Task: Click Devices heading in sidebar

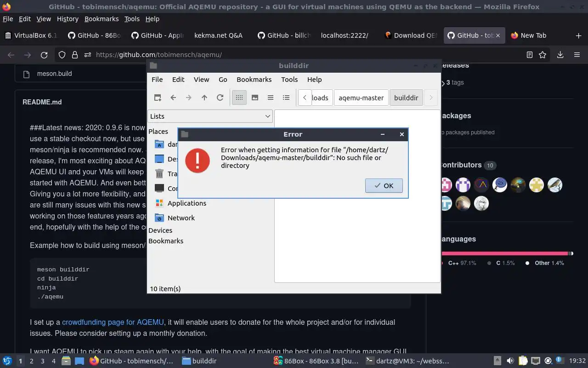Action: tap(160, 230)
